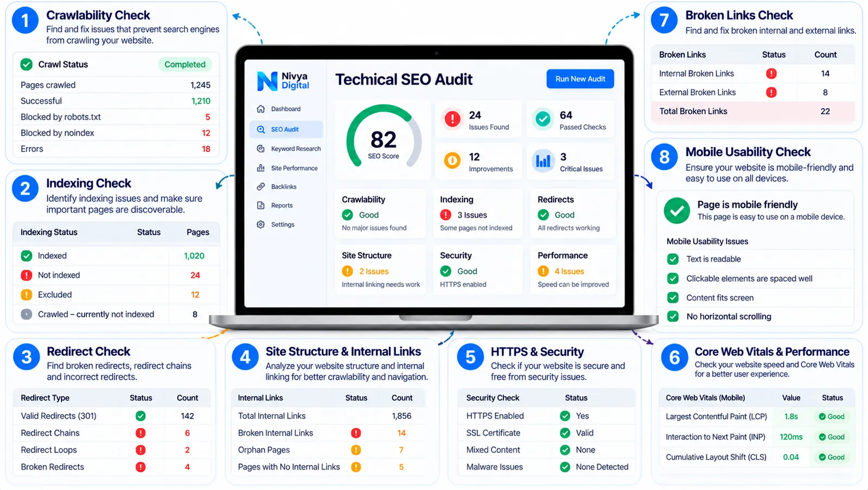Click the Internal Broken Links red status icon
This screenshot has width=868, height=490.
point(771,73)
